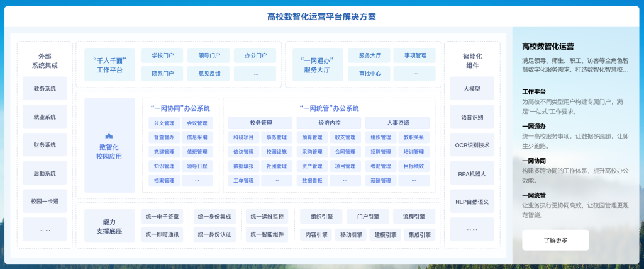Viewport: 644px width, 269px height.
Task: Select the 校务管理 column header
Action: [260, 123]
